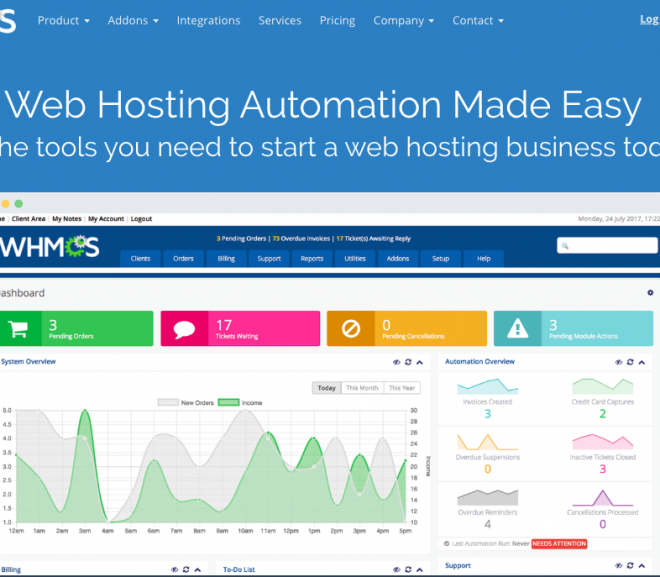Collapse the Support panel
The height and width of the screenshot is (577, 660).
(x=641, y=566)
